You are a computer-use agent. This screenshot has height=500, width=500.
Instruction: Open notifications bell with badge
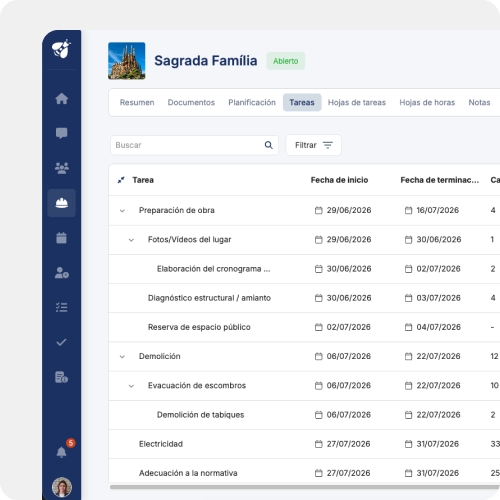coord(62,452)
